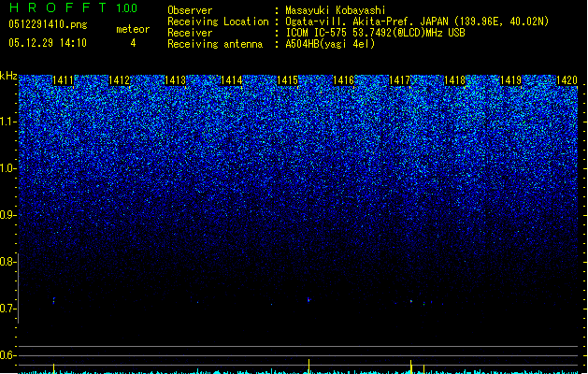Click the 1.1 kHz axis label
Viewport: 588px width, 374px height.
7,122
